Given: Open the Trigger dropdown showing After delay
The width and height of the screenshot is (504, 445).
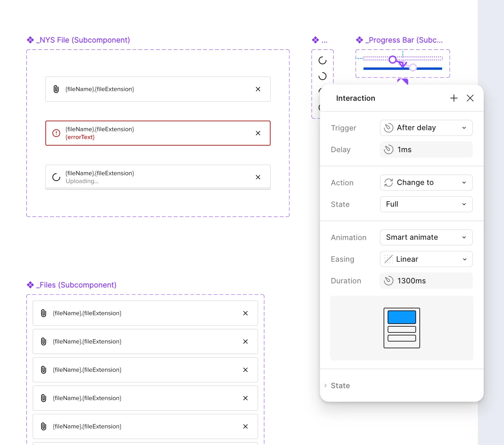Looking at the screenshot, I should tap(426, 128).
